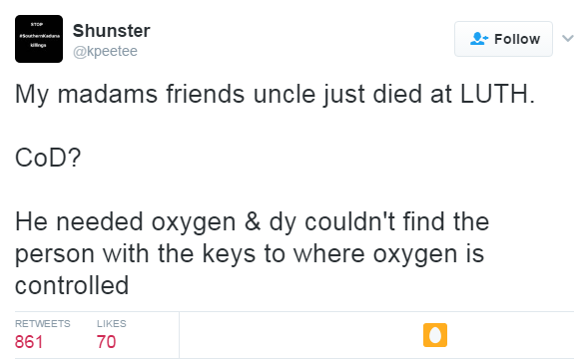588x364 pixels.
Task: Open Shunster's black profile avatar
Action: pyautogui.click(x=39, y=39)
